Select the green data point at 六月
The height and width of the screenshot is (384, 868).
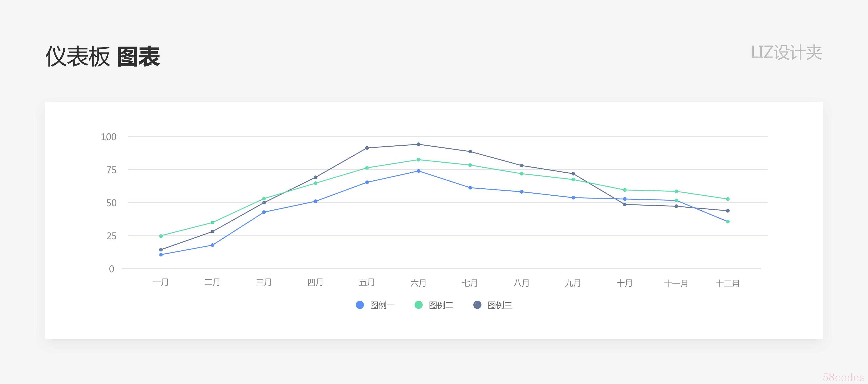coord(418,160)
